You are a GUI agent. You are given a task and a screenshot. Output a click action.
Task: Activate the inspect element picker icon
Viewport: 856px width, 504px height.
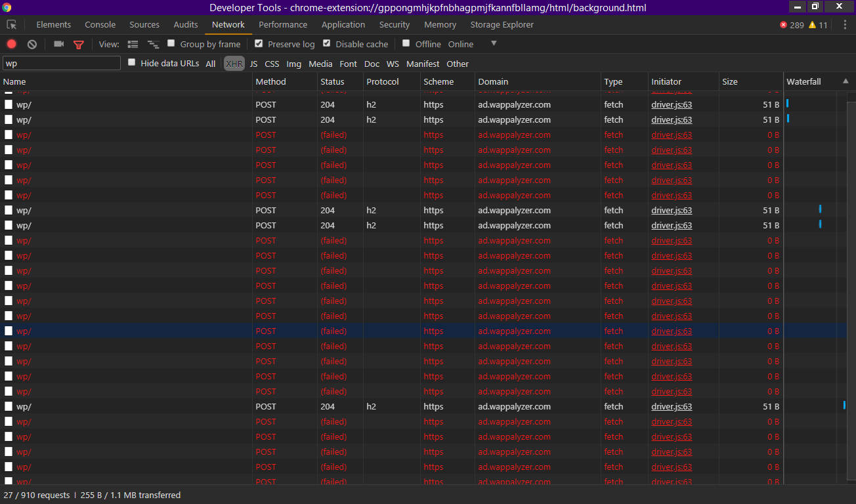[12, 24]
